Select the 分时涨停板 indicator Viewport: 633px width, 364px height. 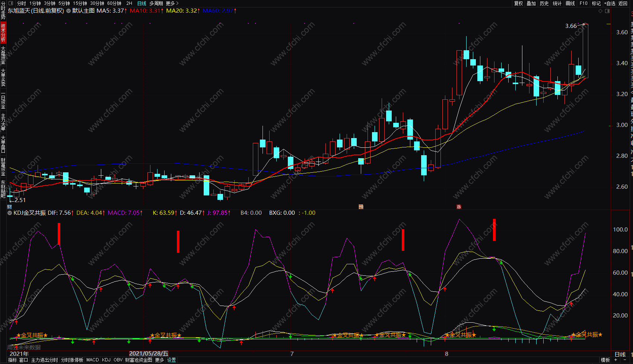pos(72,360)
